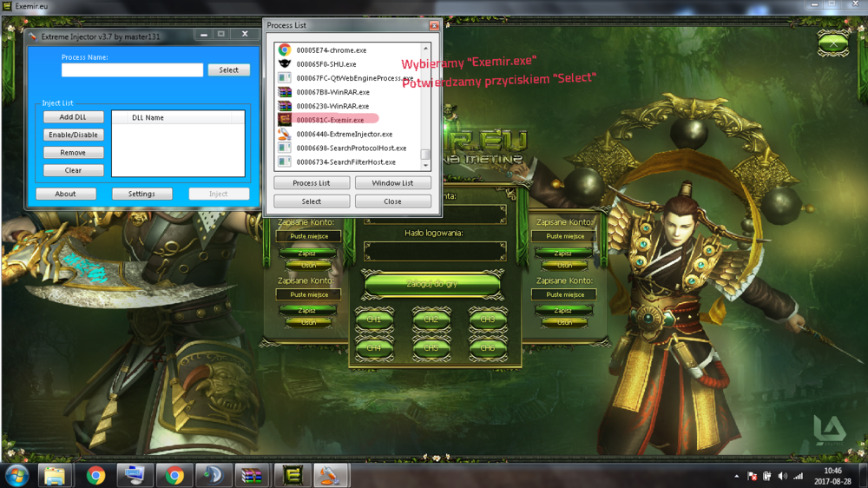Open WinRAR from taskbar

[x=252, y=476]
